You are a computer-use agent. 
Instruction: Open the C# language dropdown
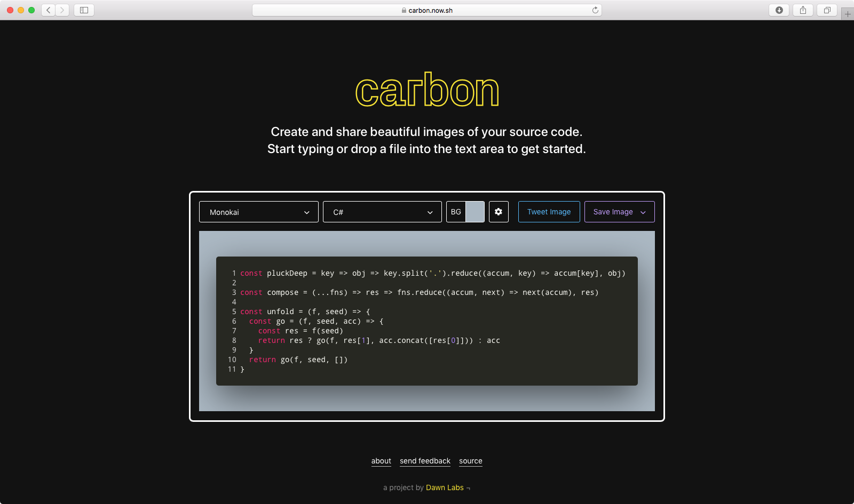click(x=382, y=212)
